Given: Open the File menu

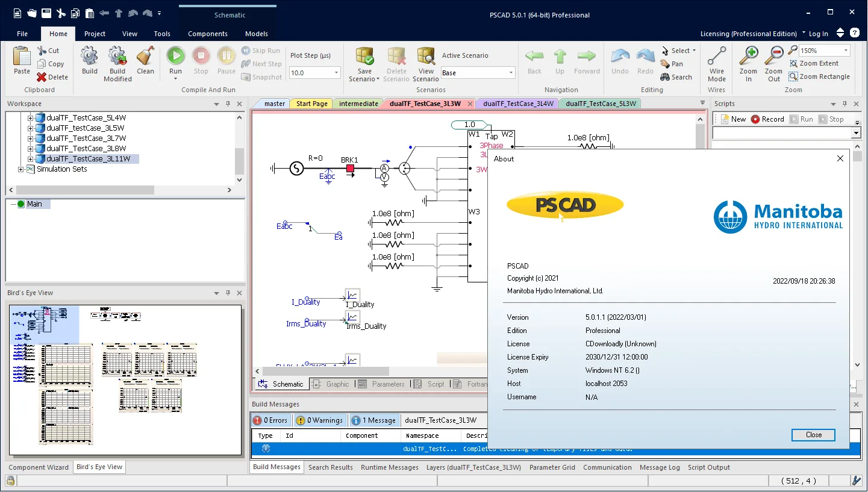Looking at the screenshot, I should tap(22, 34).
